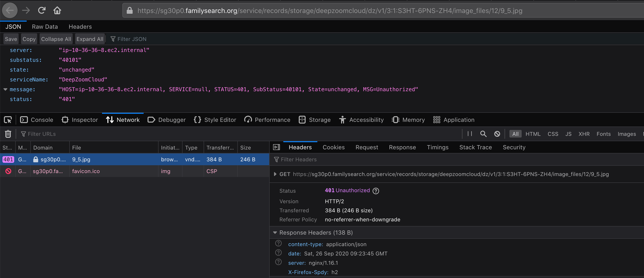This screenshot has width=644, height=278.
Task: Collapse the Response Headers section
Action: pyautogui.click(x=275, y=232)
